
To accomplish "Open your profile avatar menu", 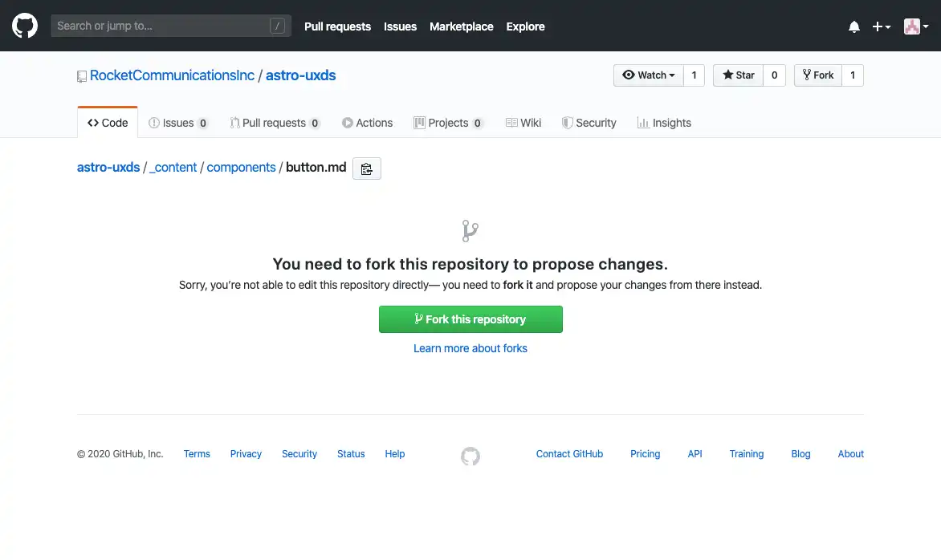I will click(914, 26).
